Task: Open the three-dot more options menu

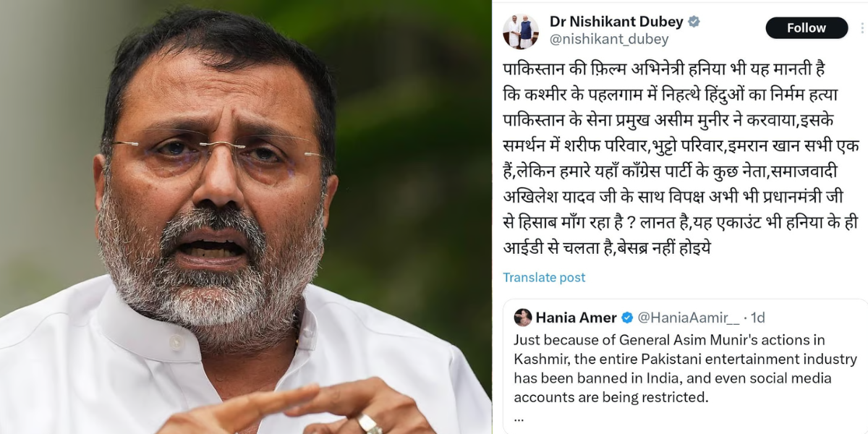Action: coord(862,28)
